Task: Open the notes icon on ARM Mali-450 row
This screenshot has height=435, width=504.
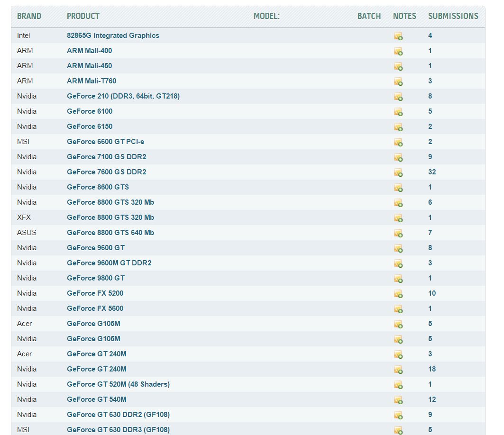Action: 398,66
